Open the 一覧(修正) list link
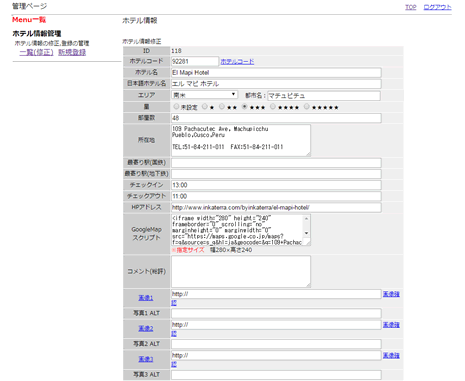Viewport: 465px width, 381px height. tap(36, 52)
